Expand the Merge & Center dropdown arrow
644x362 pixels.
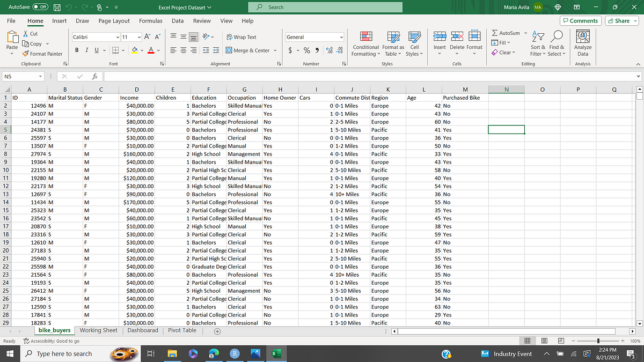click(x=275, y=50)
